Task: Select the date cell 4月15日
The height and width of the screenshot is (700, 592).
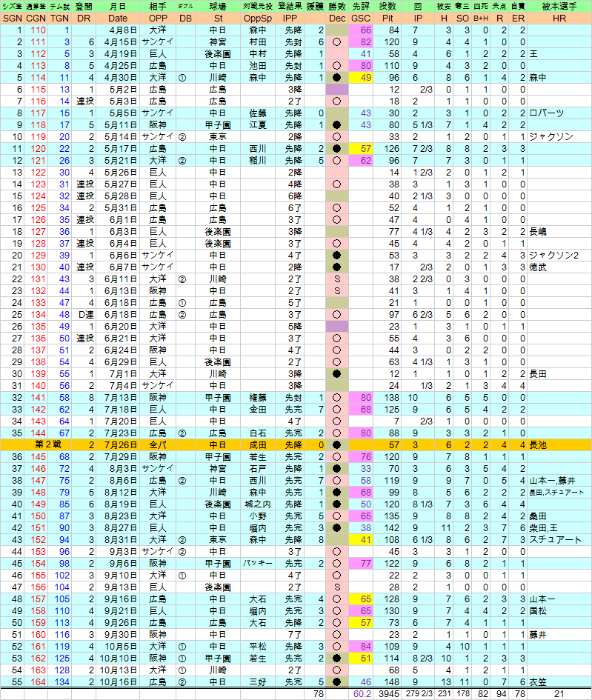Action: point(117,42)
